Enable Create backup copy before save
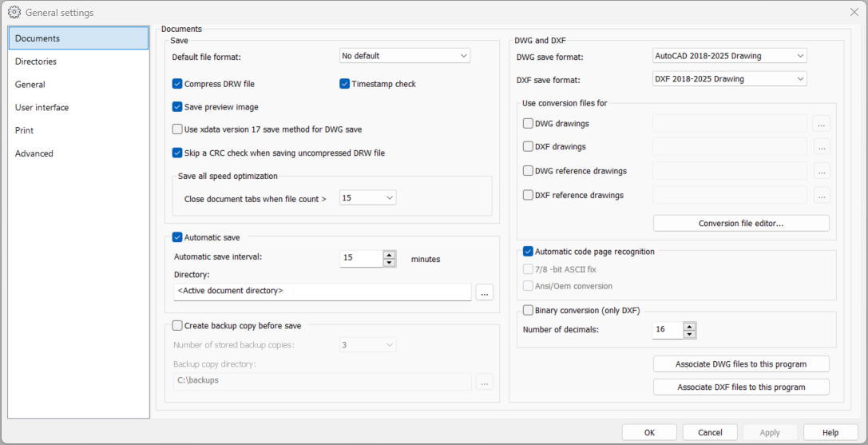Image resolution: width=868 pixels, height=445 pixels. [177, 325]
